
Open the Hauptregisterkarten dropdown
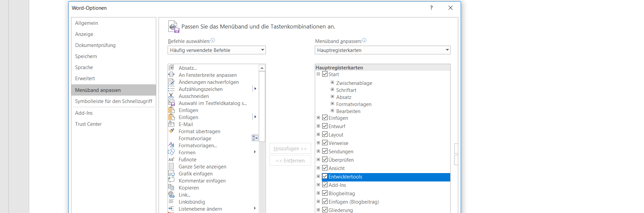click(x=383, y=50)
